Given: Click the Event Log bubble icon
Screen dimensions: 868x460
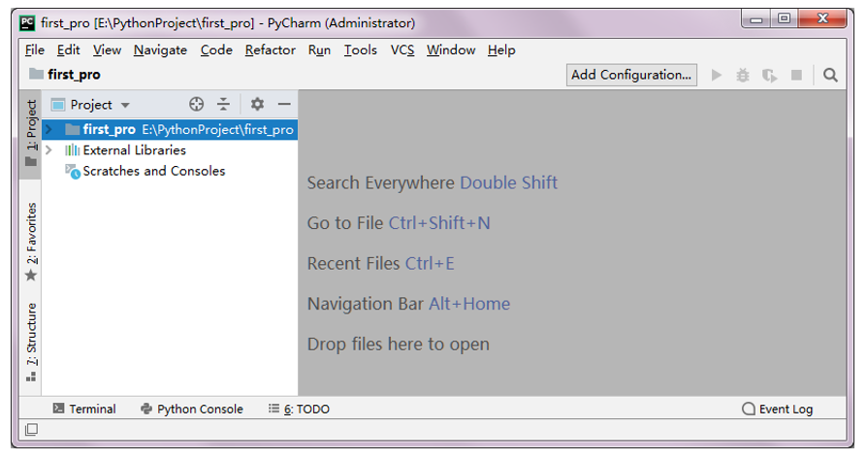Looking at the screenshot, I should tap(749, 409).
